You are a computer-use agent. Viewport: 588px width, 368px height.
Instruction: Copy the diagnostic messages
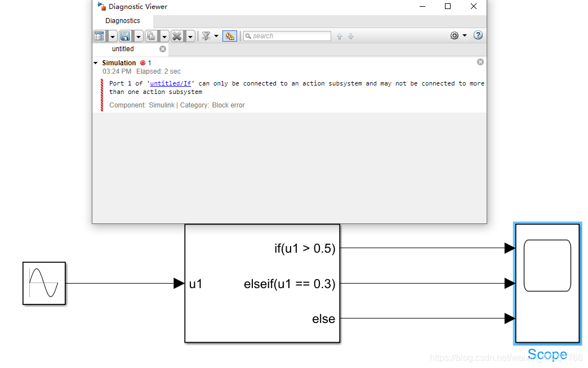point(151,35)
